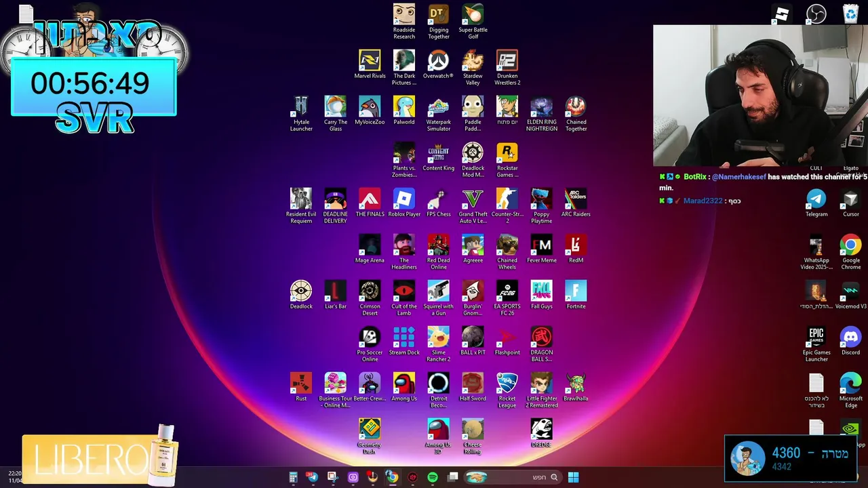The image size is (868, 488).
Task: Launch Grand Theft Auto V icon
Action: 473,206
